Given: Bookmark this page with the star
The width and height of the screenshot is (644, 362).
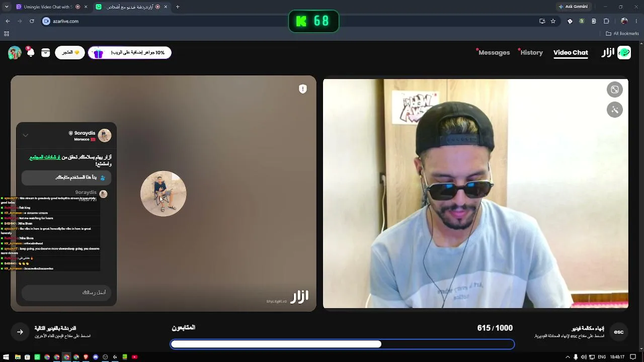Looking at the screenshot, I should click(553, 21).
